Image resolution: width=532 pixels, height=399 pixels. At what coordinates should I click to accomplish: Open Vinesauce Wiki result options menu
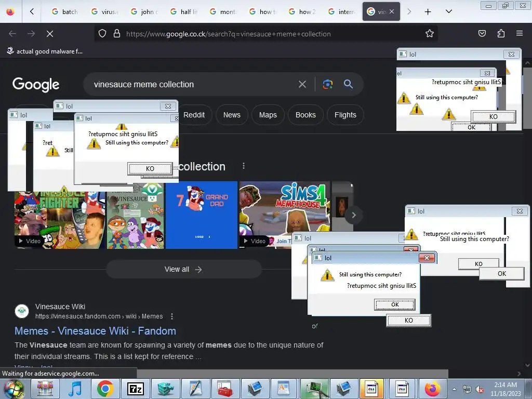tap(172, 316)
